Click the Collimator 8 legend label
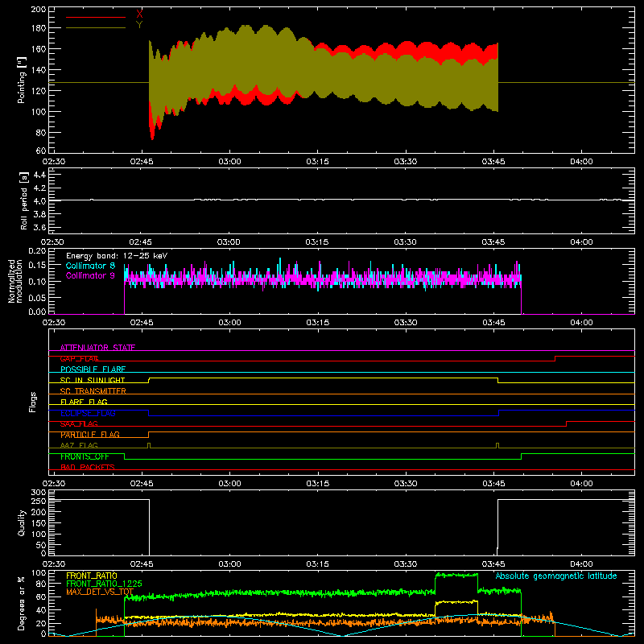This screenshot has height=644, width=644. coord(90,266)
